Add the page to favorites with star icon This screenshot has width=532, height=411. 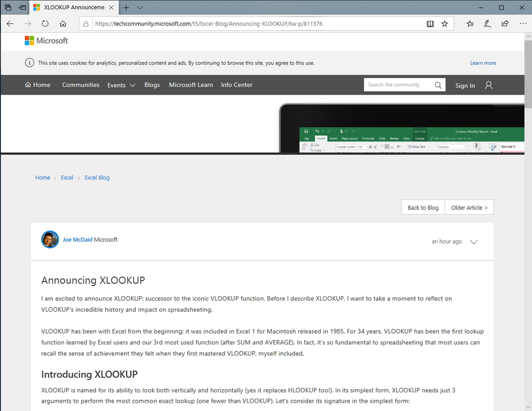[x=444, y=23]
